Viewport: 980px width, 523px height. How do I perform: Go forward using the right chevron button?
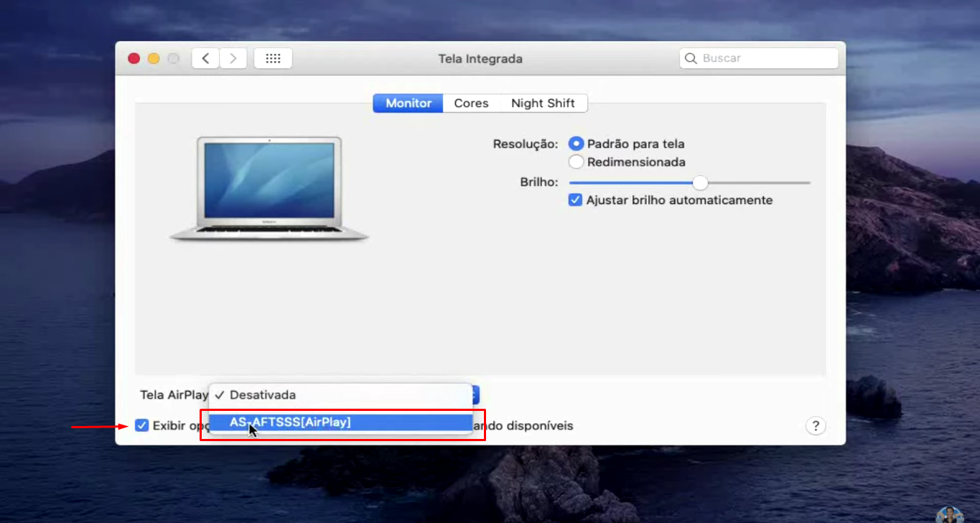click(233, 59)
